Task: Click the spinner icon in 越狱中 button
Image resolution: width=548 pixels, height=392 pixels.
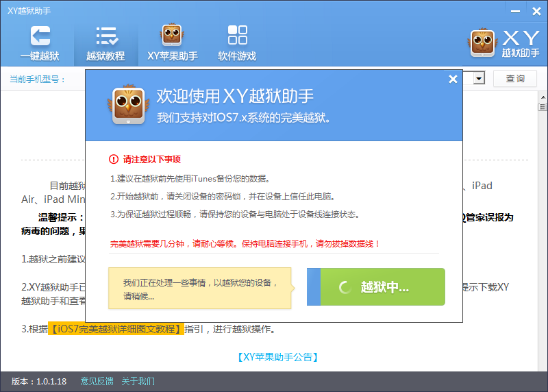Action: tap(345, 287)
